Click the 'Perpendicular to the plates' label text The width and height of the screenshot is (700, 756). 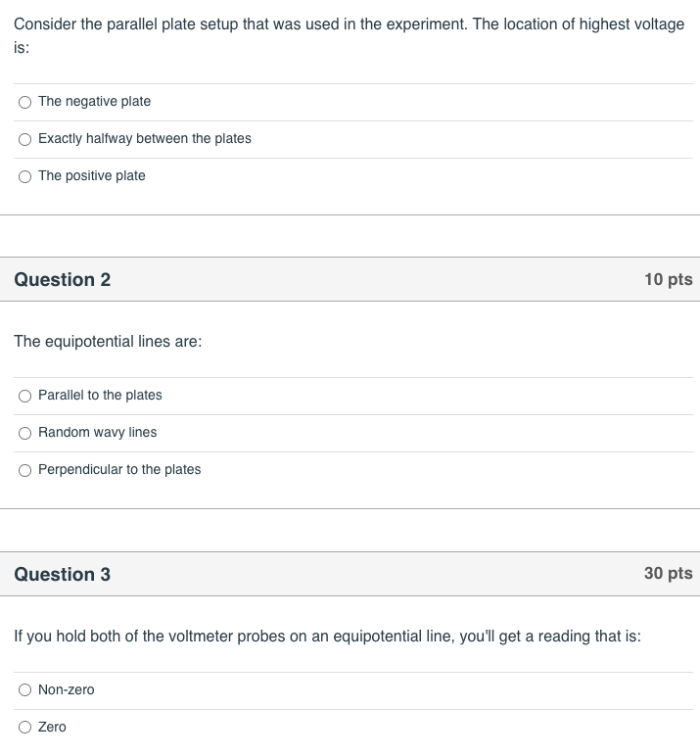[x=119, y=469]
